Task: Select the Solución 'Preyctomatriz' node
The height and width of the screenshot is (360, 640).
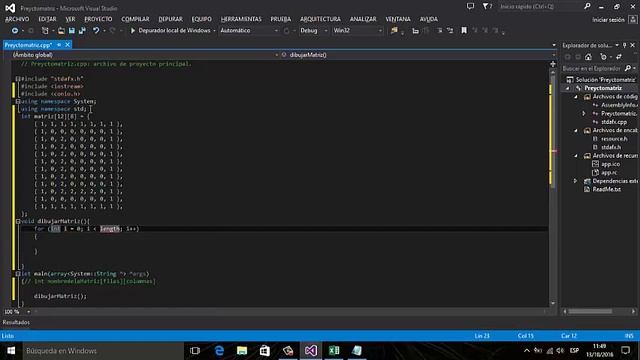Action: [x=606, y=80]
